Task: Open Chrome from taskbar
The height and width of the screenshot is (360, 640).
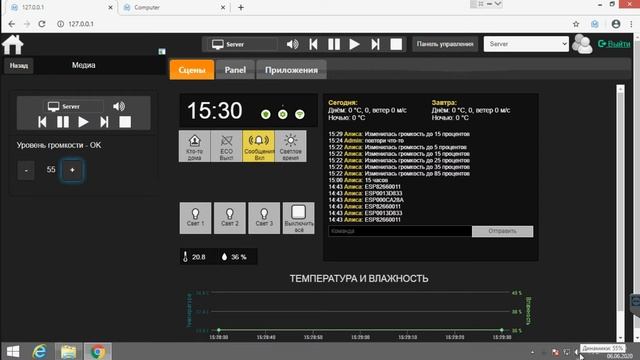Action: click(98, 351)
